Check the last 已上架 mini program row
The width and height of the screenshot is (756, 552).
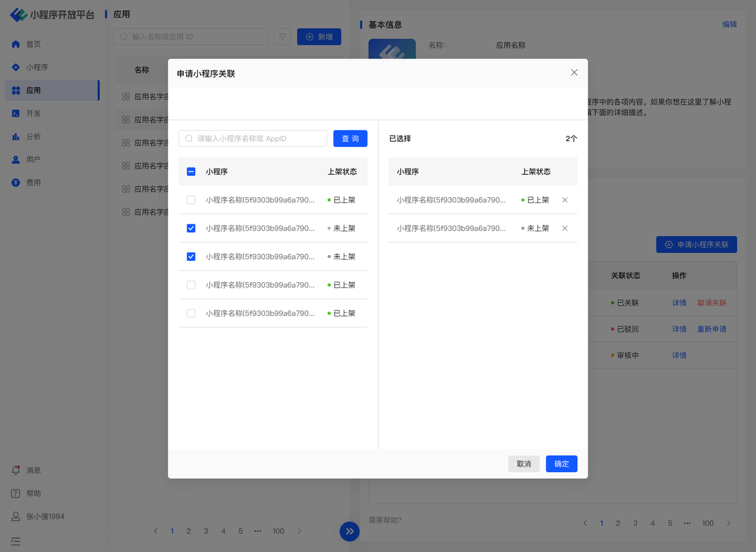(x=191, y=313)
